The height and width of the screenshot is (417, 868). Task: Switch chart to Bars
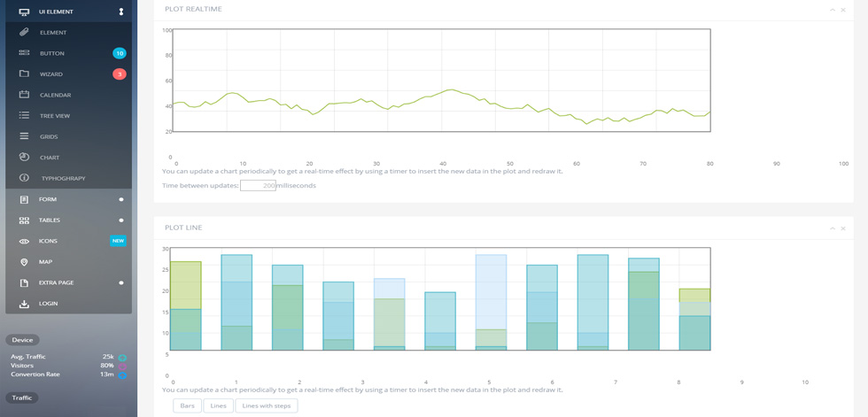pos(187,406)
